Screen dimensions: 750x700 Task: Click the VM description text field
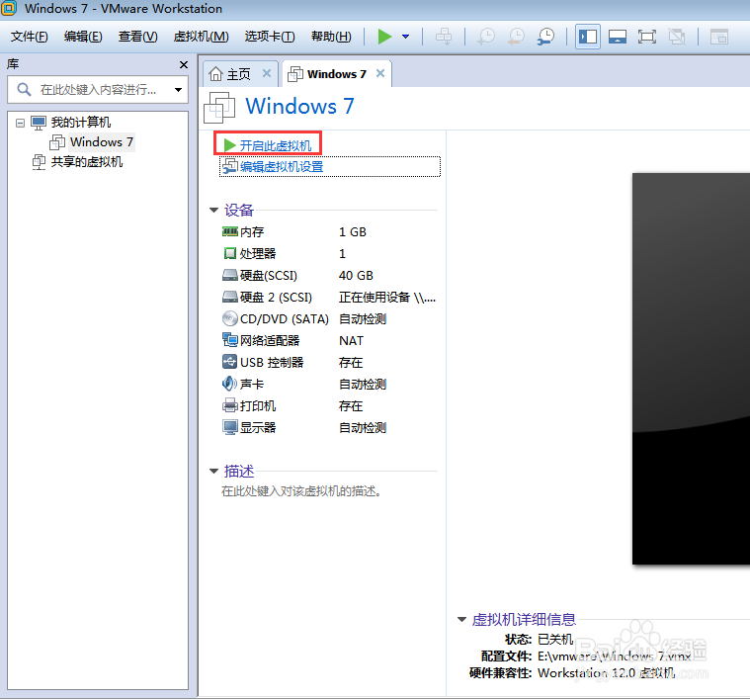pos(300,491)
